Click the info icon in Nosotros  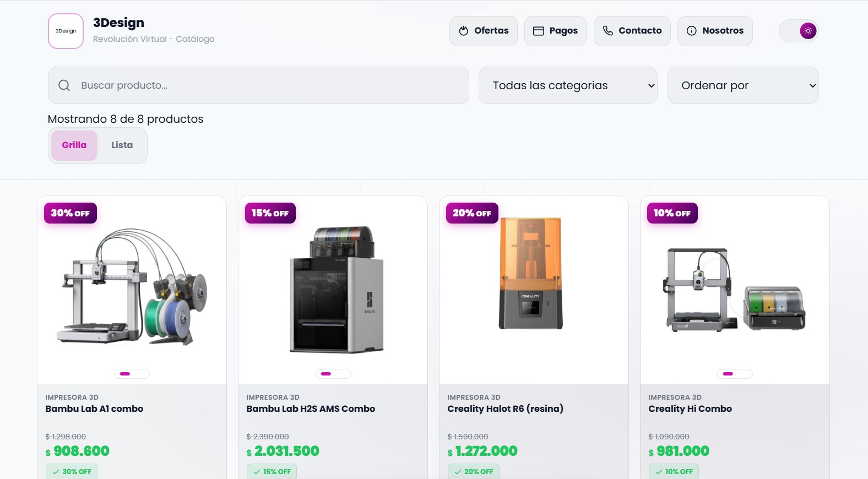(691, 31)
